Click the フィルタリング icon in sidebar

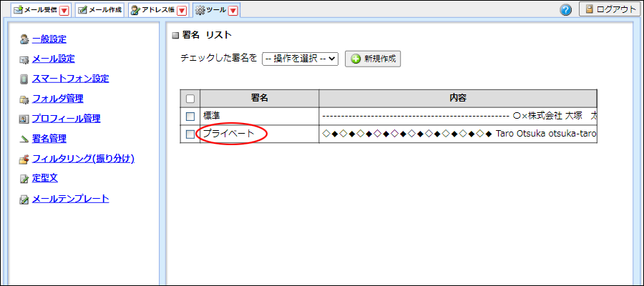click(x=24, y=159)
